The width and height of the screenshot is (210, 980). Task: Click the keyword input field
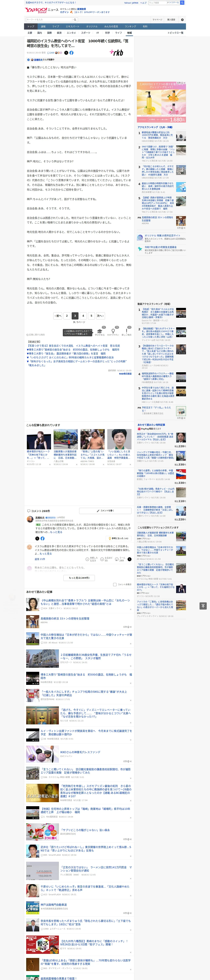(x=50, y=20)
